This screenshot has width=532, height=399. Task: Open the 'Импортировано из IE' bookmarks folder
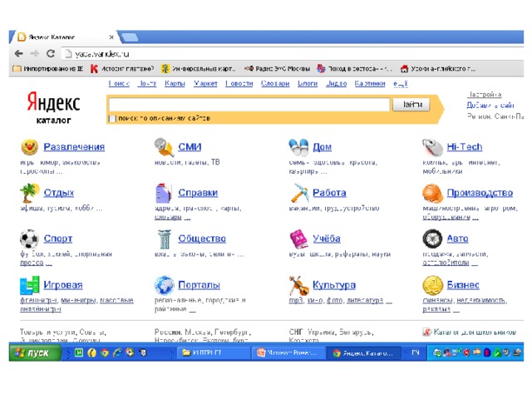point(48,68)
